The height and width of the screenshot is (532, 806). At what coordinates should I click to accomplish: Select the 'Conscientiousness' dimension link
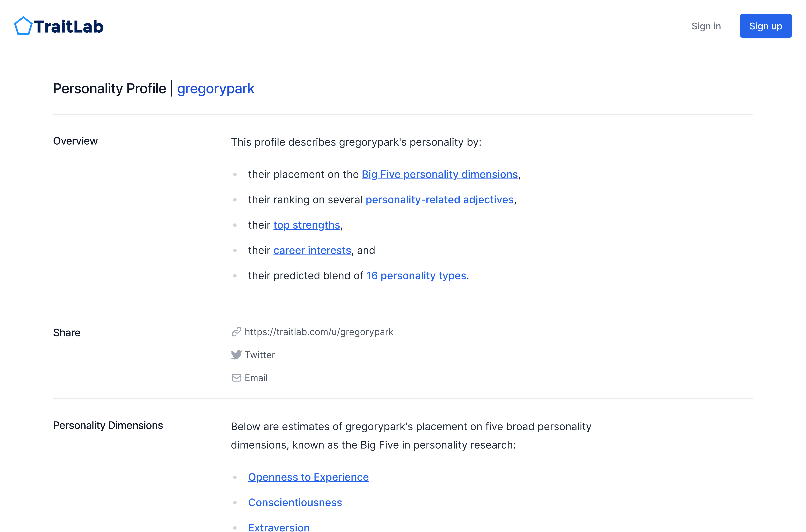pos(295,502)
